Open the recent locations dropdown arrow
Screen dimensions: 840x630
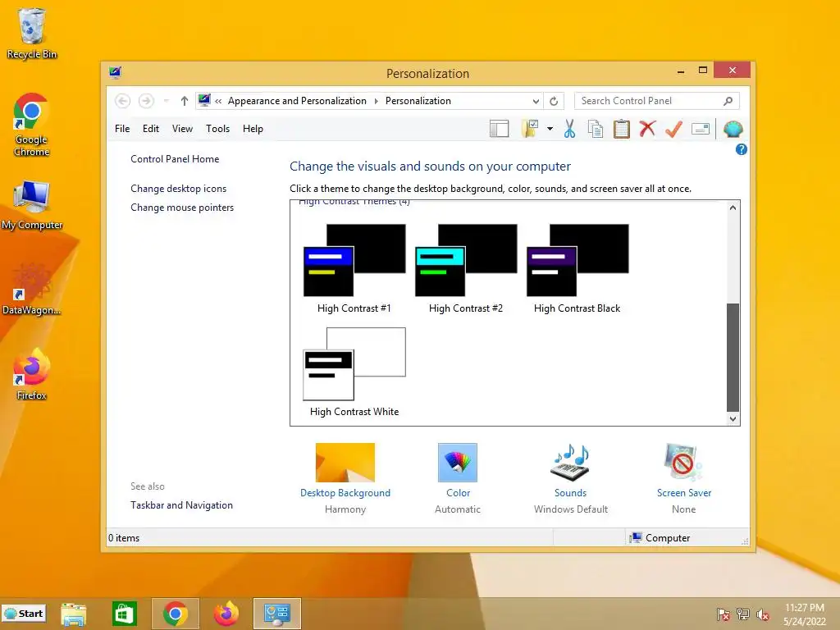(166, 101)
